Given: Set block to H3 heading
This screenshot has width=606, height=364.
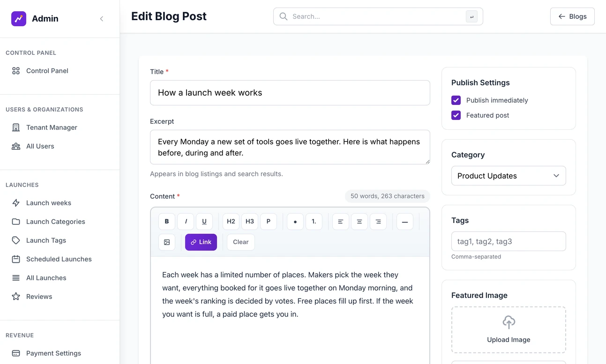Looking at the screenshot, I should click(x=250, y=222).
